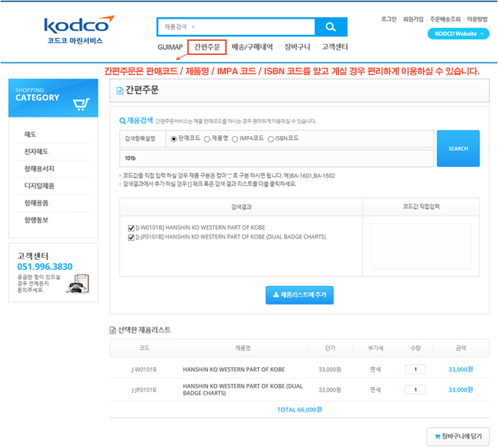Click the 코드값 직접입력 text area

(x=421, y=246)
